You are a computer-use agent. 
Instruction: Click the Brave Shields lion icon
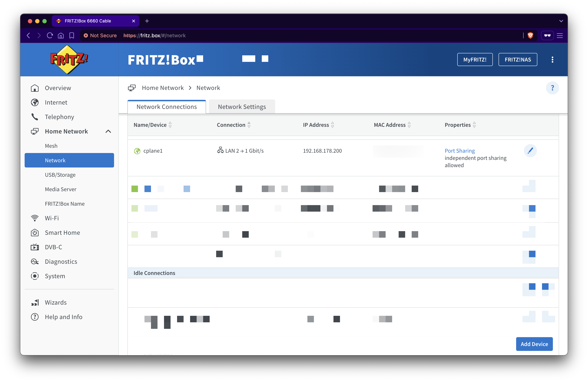530,35
